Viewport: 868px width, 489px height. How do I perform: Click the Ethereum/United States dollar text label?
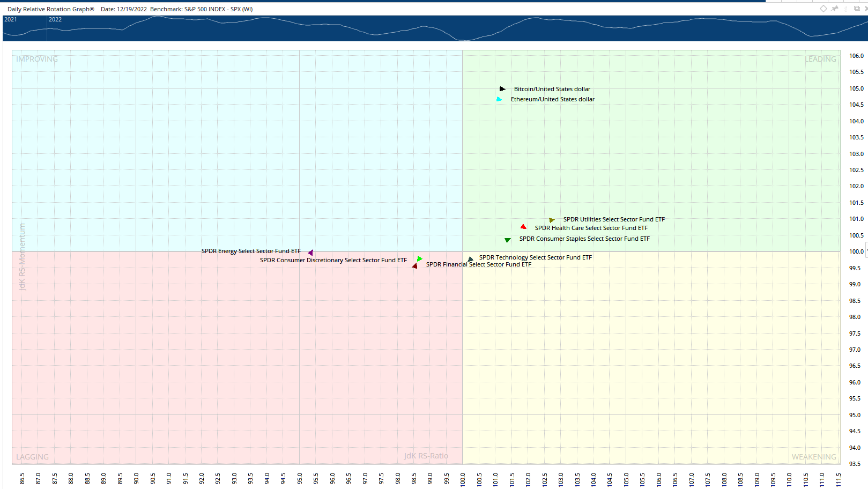(552, 99)
